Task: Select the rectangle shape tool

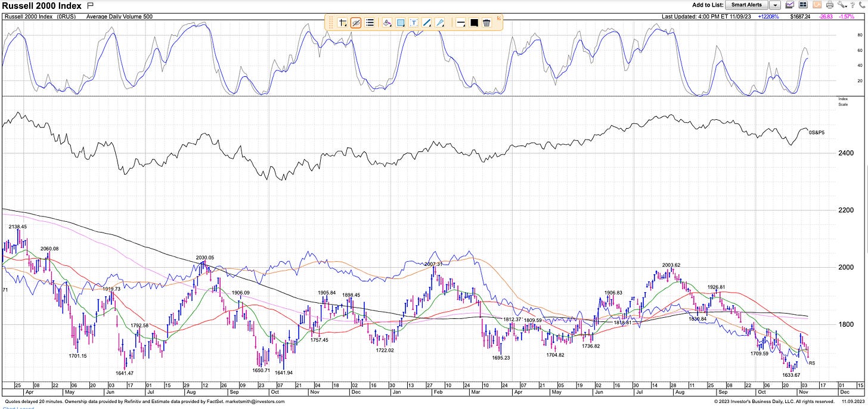Action: tap(401, 23)
